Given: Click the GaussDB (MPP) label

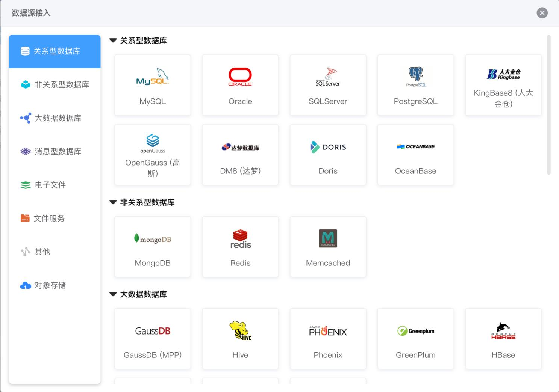Looking at the screenshot, I should [x=153, y=355].
